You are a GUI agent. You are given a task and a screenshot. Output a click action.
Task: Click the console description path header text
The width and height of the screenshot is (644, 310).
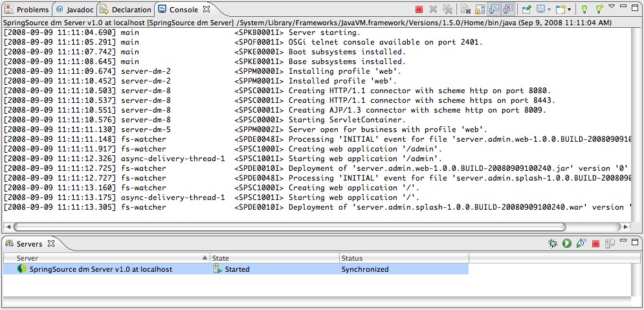point(307,22)
